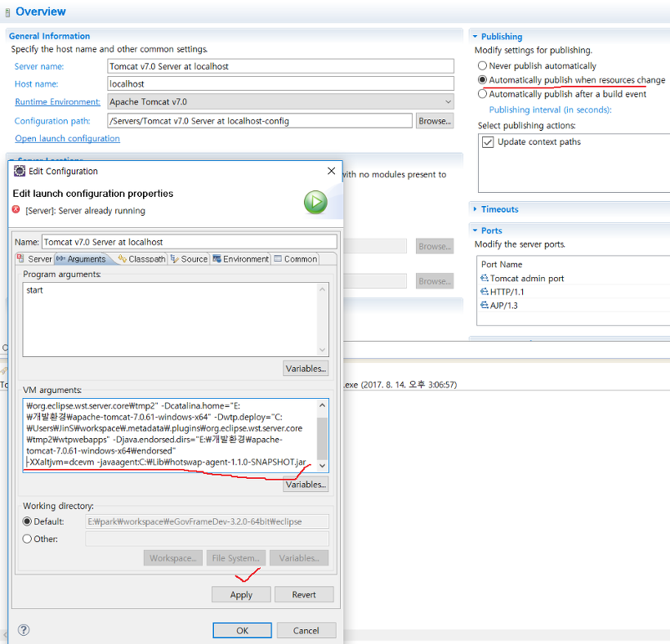Image resolution: width=670 pixels, height=644 pixels.
Task: Collapse the Publishing section
Action: [x=475, y=37]
